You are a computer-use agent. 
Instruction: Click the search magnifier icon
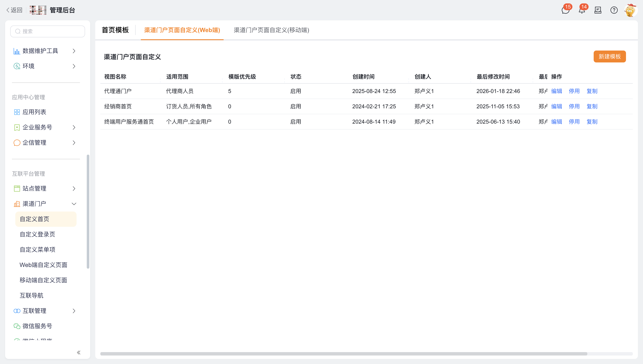click(x=18, y=31)
